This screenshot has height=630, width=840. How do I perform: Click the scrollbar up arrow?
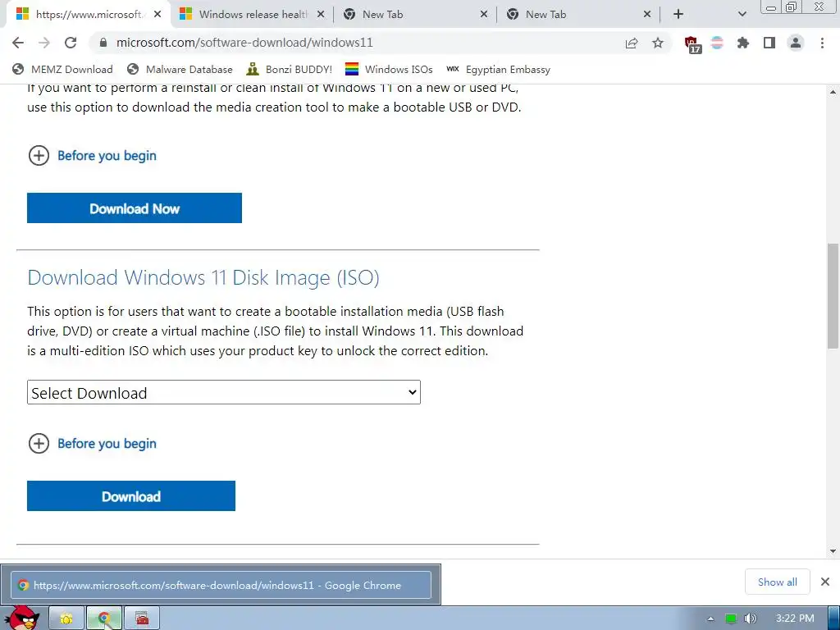tap(833, 92)
